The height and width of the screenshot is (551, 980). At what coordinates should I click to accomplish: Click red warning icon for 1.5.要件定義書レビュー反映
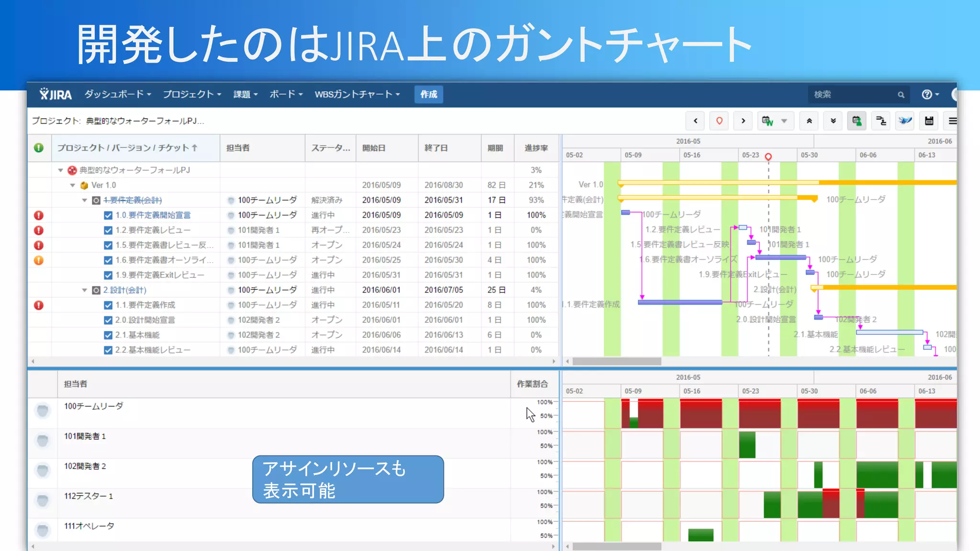[x=39, y=245]
